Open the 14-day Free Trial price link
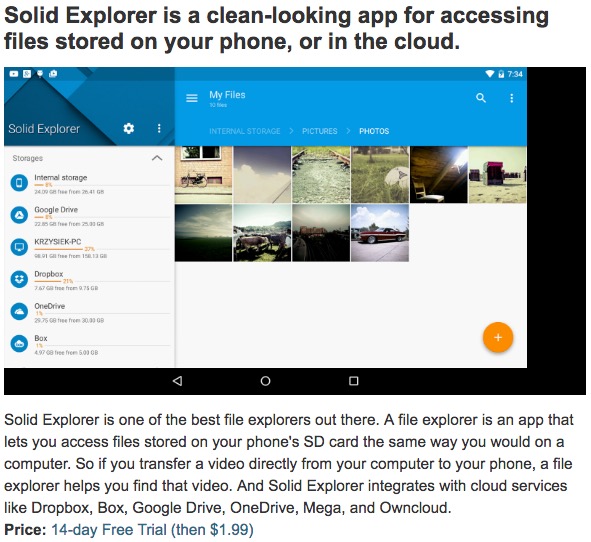This screenshot has width=591, height=542. (x=152, y=530)
